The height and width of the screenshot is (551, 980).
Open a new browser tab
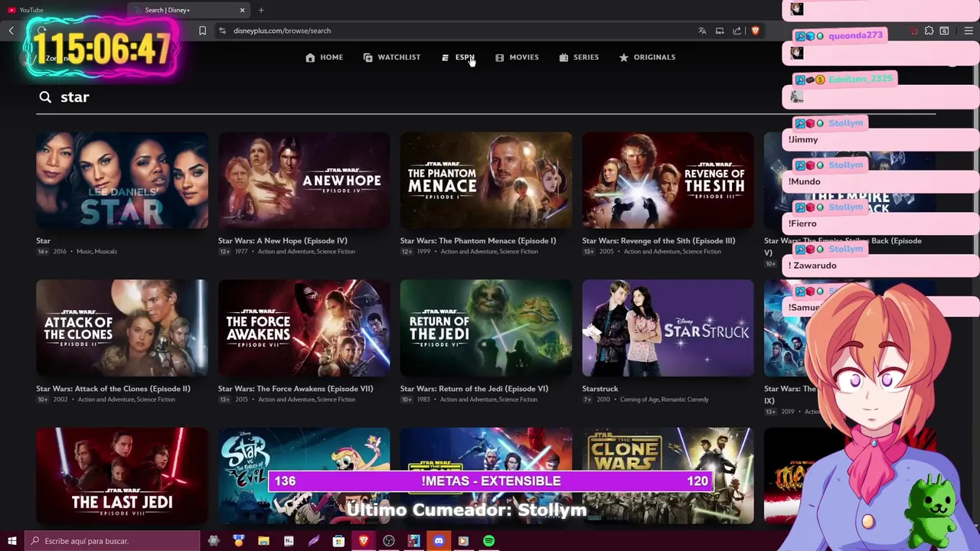pos(261,10)
